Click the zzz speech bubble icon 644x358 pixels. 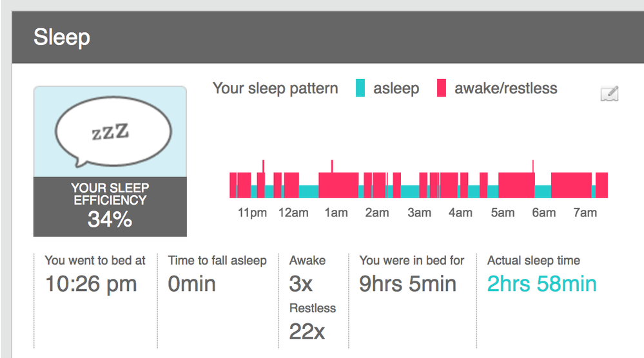point(113,131)
